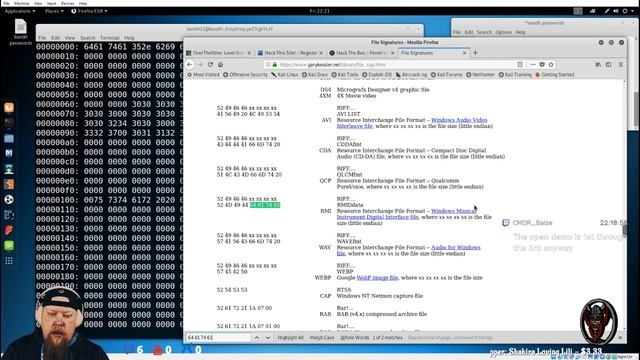The width and height of the screenshot is (640, 360).
Task: Open the Exploit-DB bookmark
Action: tap(377, 75)
